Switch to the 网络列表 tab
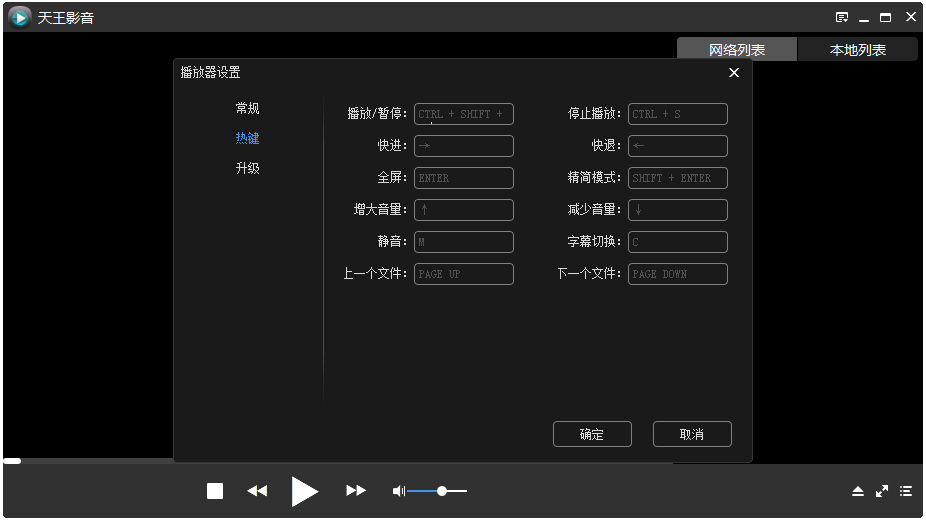 [x=737, y=50]
